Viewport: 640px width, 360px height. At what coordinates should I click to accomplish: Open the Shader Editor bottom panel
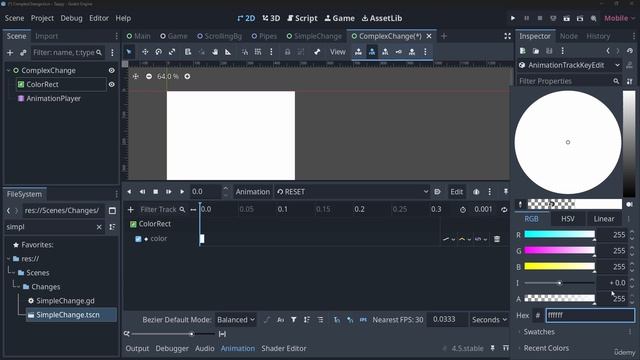(284, 348)
